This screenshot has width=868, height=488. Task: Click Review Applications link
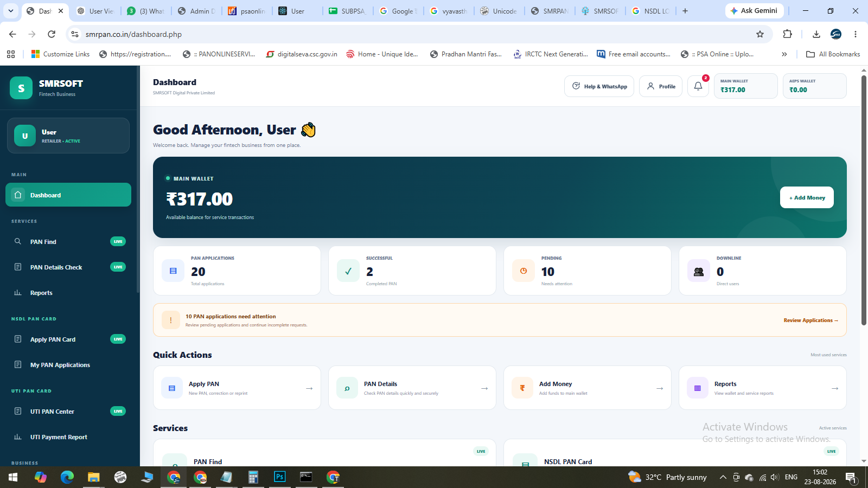[x=810, y=320]
